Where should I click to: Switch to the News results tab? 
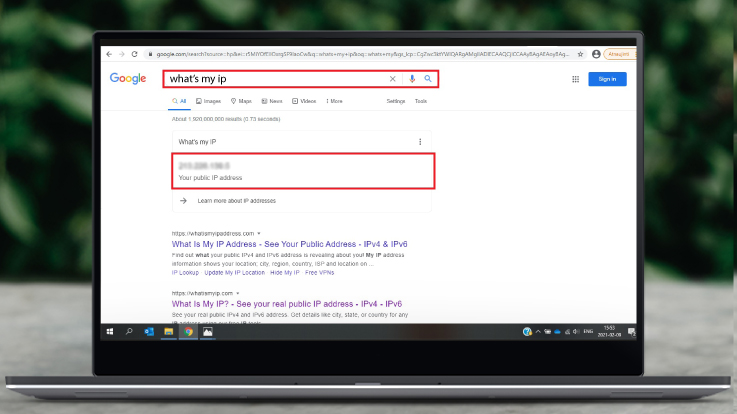click(273, 101)
